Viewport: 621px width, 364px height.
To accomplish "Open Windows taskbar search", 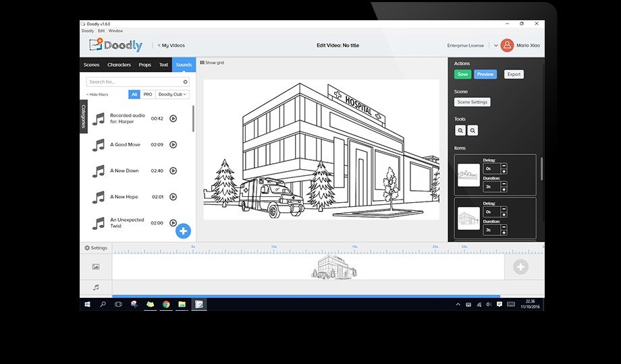I will pos(103,304).
